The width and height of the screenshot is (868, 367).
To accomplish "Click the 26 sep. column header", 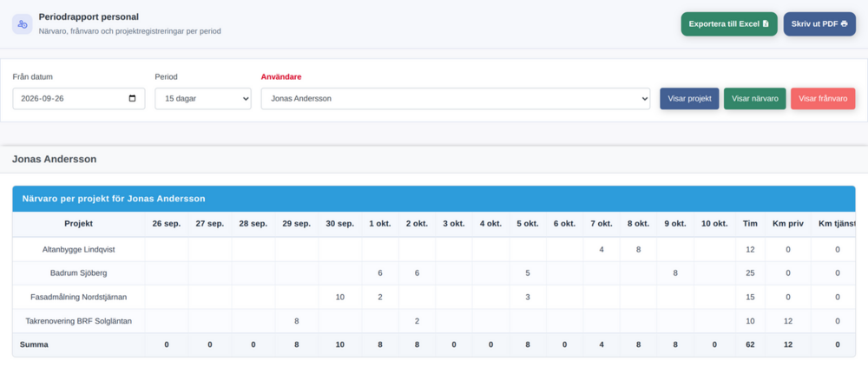I will 167,224.
